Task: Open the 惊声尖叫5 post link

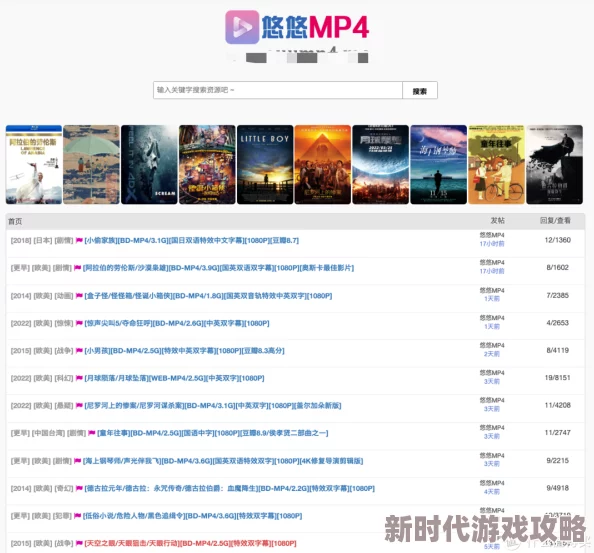Action: [x=177, y=323]
